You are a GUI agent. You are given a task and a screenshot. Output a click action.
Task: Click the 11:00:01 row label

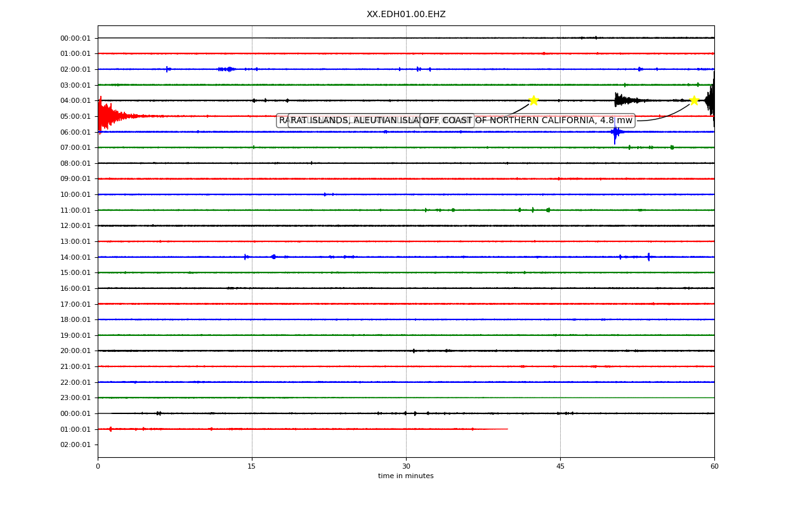[x=75, y=210]
